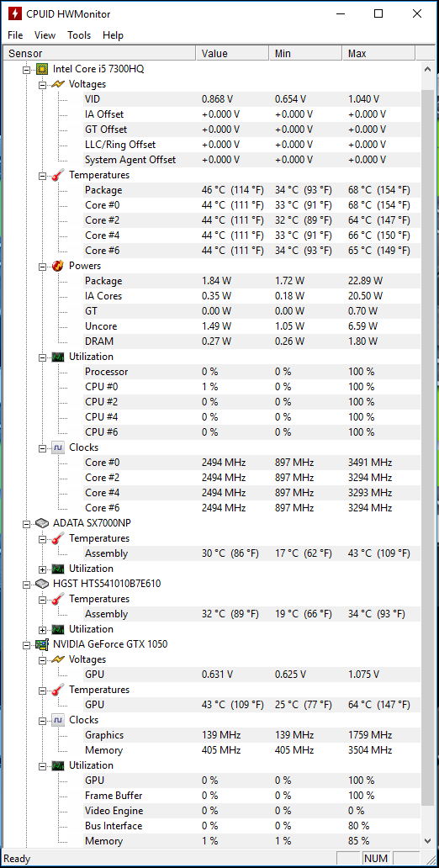Click the NVIDIA GeForce GTX 1050 card icon
This screenshot has height=868, width=439.
[41, 643]
